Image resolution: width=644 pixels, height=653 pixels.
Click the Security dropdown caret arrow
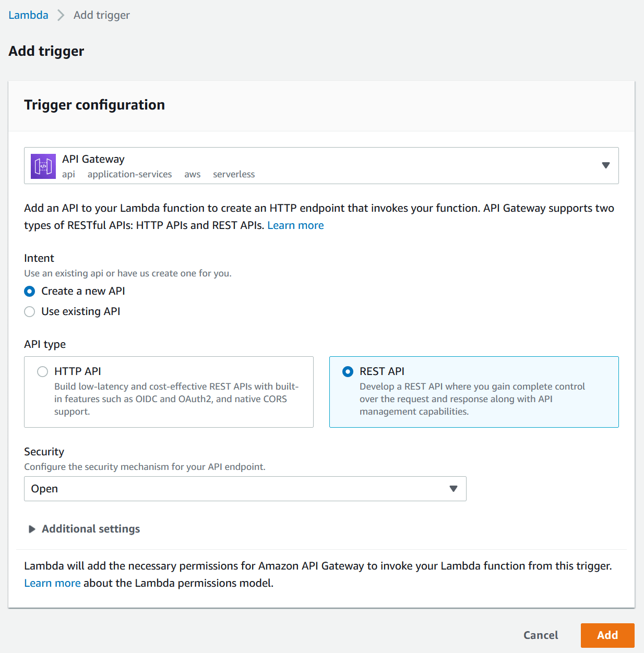(x=453, y=489)
